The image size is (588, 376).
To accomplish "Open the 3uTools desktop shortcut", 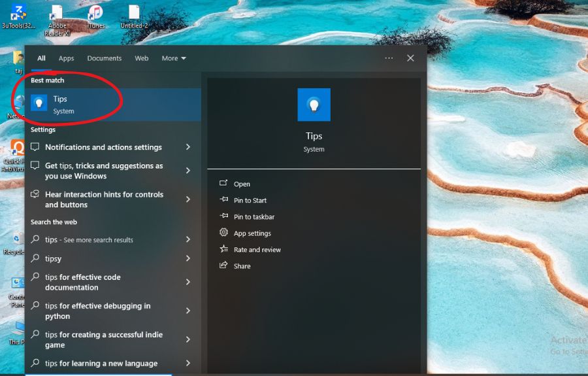I will 18,16.
